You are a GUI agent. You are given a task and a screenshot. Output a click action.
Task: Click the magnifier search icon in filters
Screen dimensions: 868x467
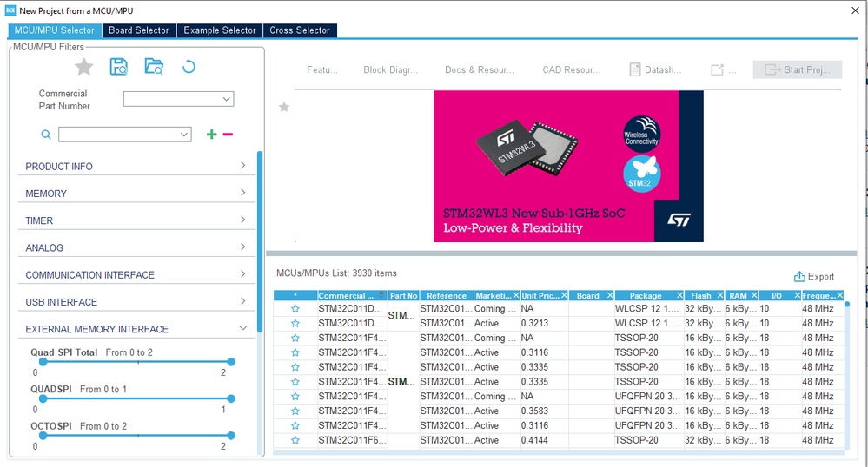tap(46, 135)
